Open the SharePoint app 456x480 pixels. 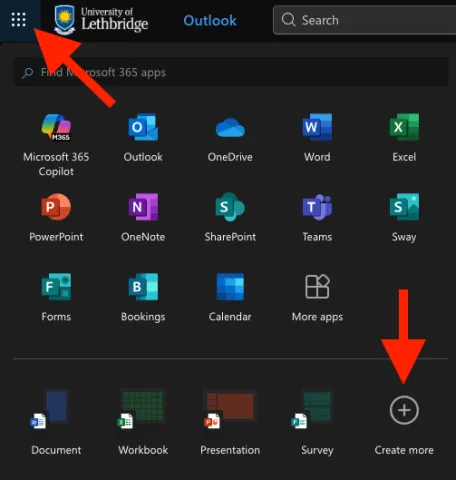230,218
